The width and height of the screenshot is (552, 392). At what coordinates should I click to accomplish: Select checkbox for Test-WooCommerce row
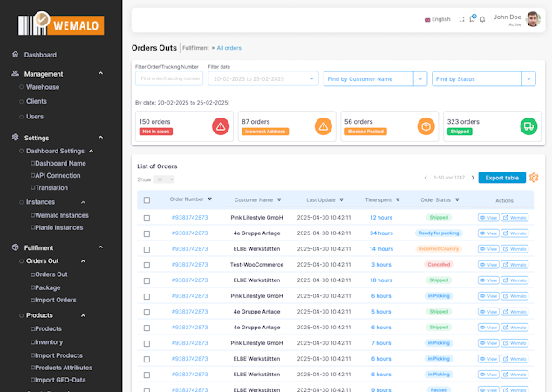(147, 265)
